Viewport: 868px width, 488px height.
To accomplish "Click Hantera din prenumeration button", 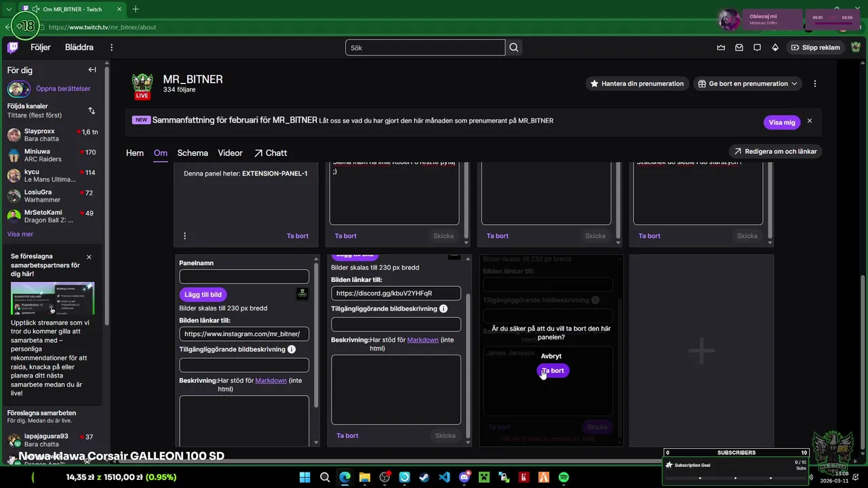I will pos(637,83).
